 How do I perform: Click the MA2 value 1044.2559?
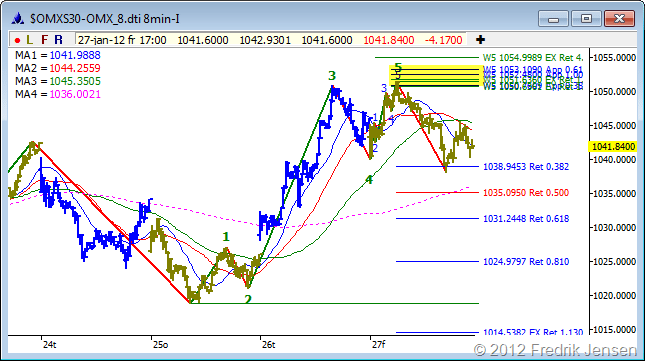(x=75, y=68)
